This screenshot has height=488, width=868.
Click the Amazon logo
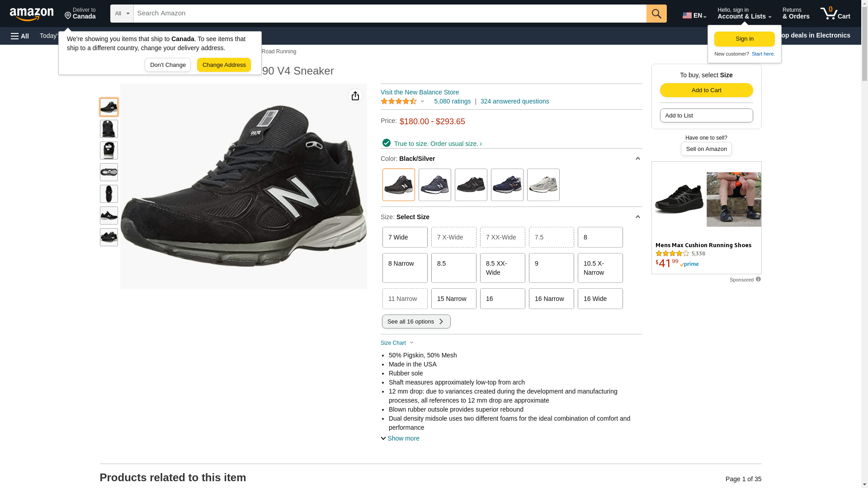point(32,14)
